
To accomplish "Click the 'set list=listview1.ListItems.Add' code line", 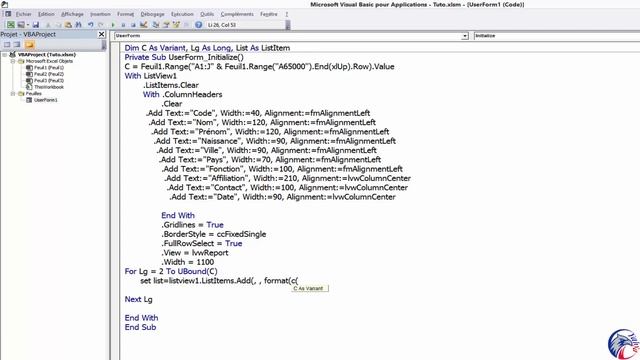I will pos(219,281).
